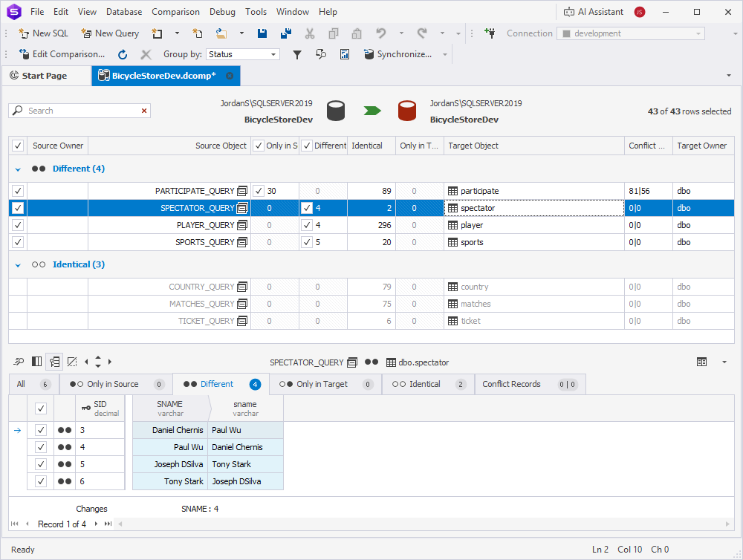The height and width of the screenshot is (560, 743).
Task: Click the New SQL button
Action: (x=43, y=33)
